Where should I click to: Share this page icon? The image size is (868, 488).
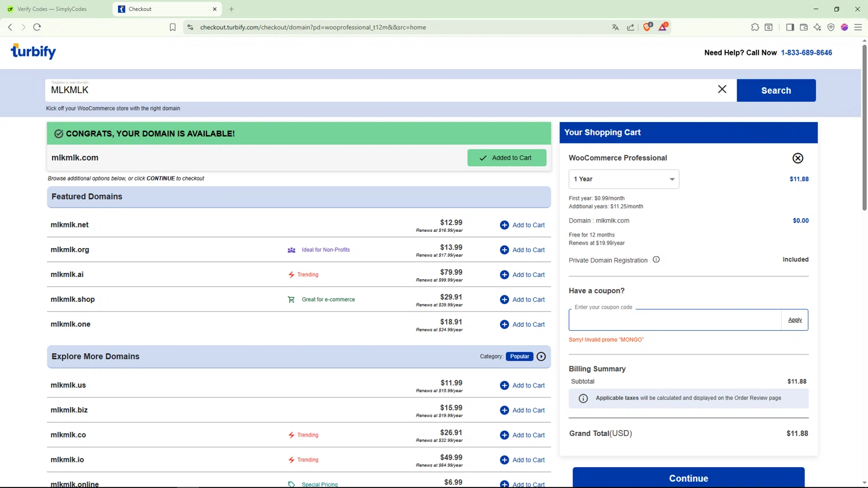631,27
